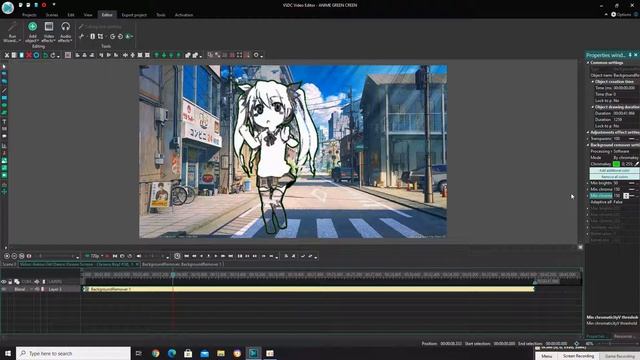640x360 pixels.
Task: Click the red delete X icon in toolbar
Action: point(29,55)
